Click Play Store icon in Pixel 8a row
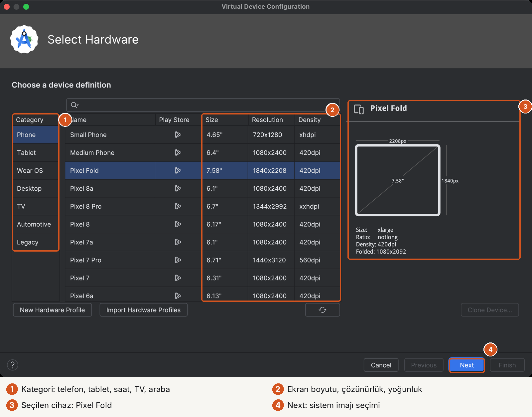532x417 pixels. click(178, 188)
